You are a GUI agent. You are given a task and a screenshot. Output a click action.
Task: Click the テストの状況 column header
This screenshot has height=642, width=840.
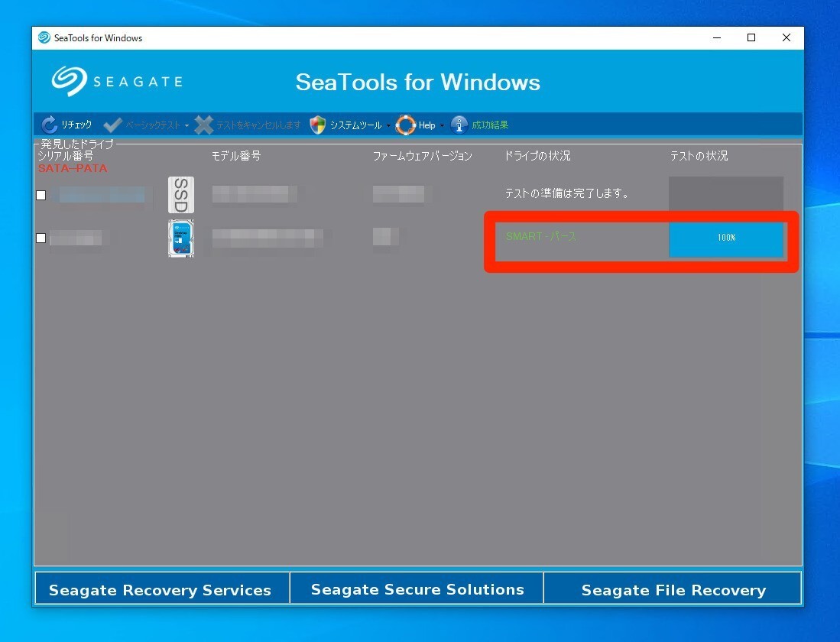[699, 155]
